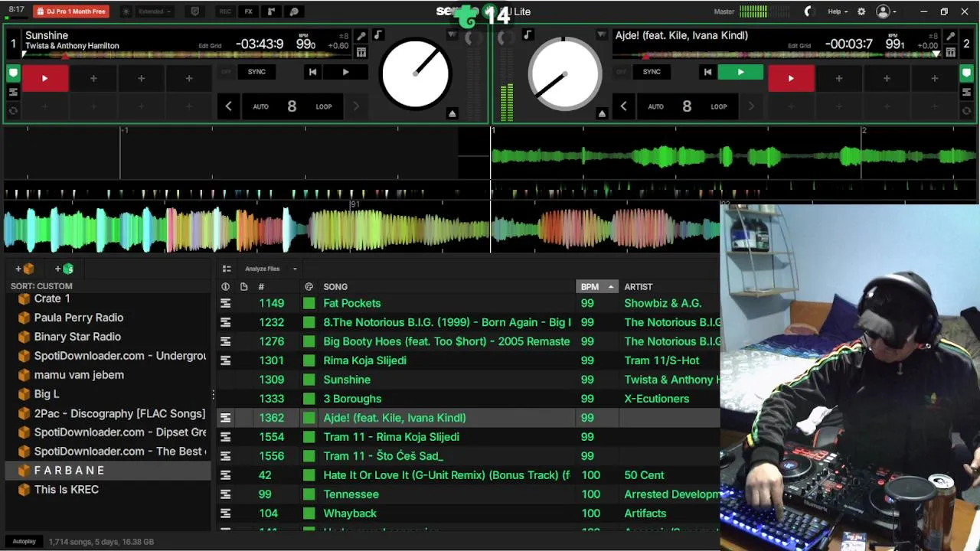The image size is (980, 551).
Task: Open deck 2 key note icon
Action: [x=528, y=35]
